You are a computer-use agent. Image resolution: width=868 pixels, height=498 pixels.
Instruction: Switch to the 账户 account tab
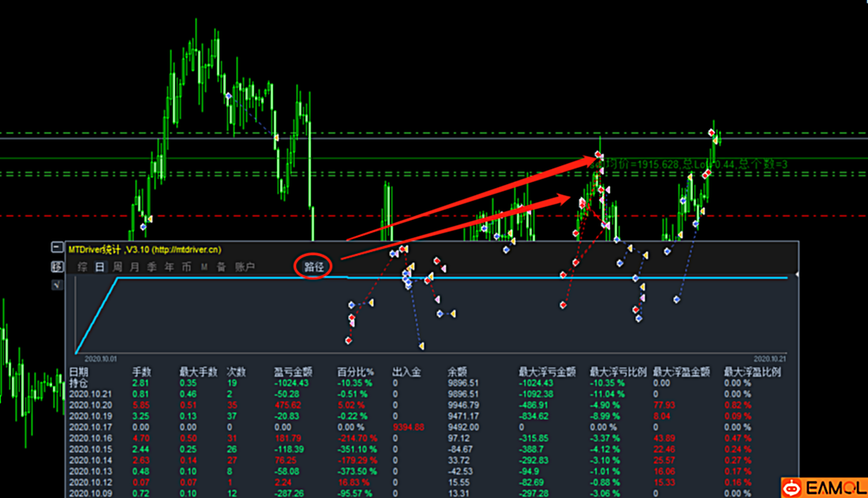(x=245, y=267)
